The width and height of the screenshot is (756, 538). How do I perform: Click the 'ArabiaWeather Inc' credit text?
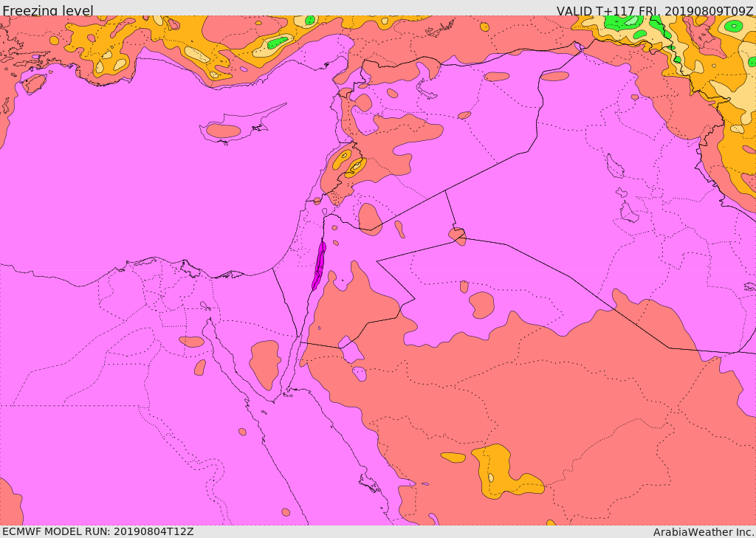pyautogui.click(x=704, y=532)
